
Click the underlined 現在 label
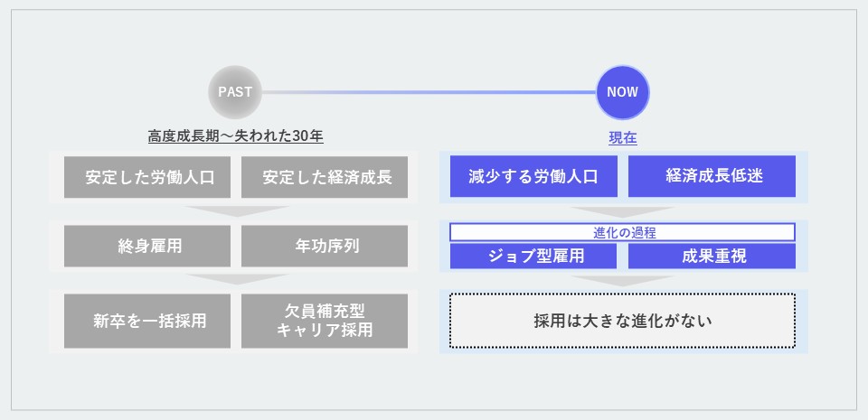[x=623, y=138]
